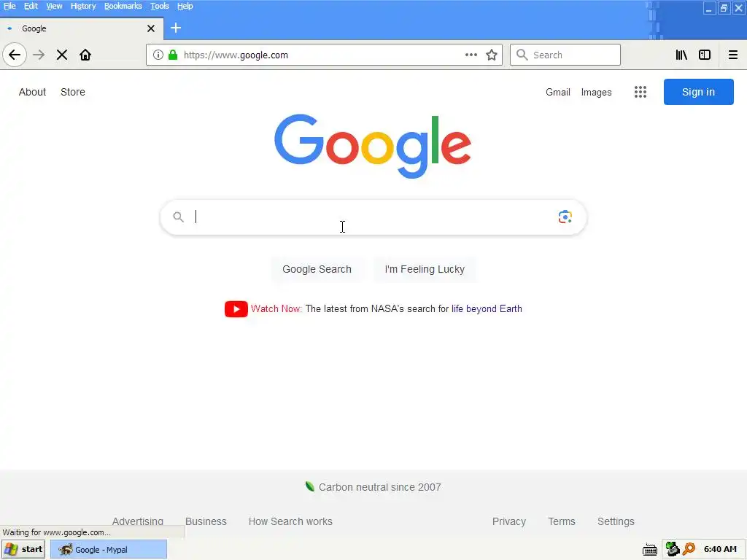The width and height of the screenshot is (747, 560).
Task: Open the Help menu
Action: (x=185, y=6)
